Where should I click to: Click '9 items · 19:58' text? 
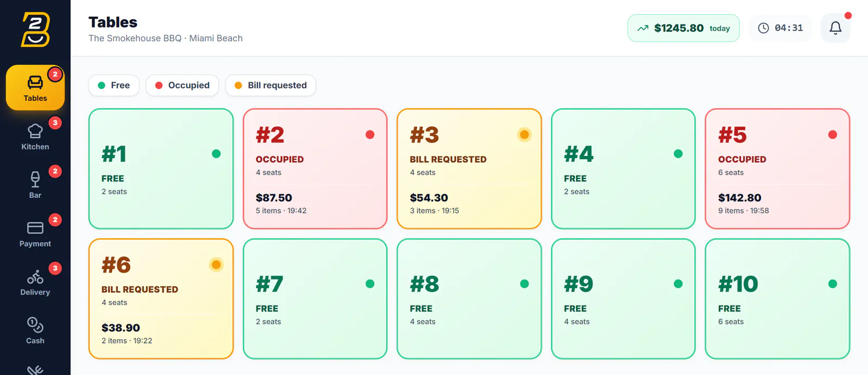[x=744, y=211]
